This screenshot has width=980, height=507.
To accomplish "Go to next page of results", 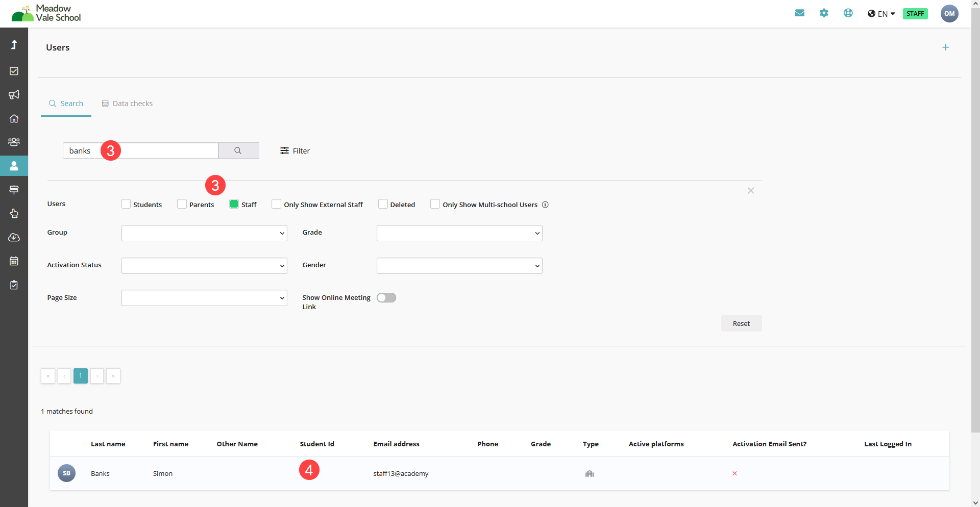I will tap(97, 376).
